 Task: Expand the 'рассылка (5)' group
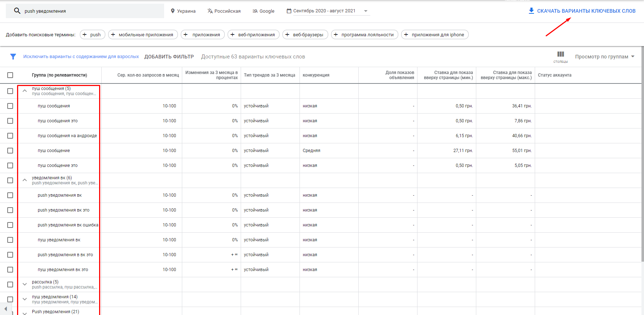(25, 284)
